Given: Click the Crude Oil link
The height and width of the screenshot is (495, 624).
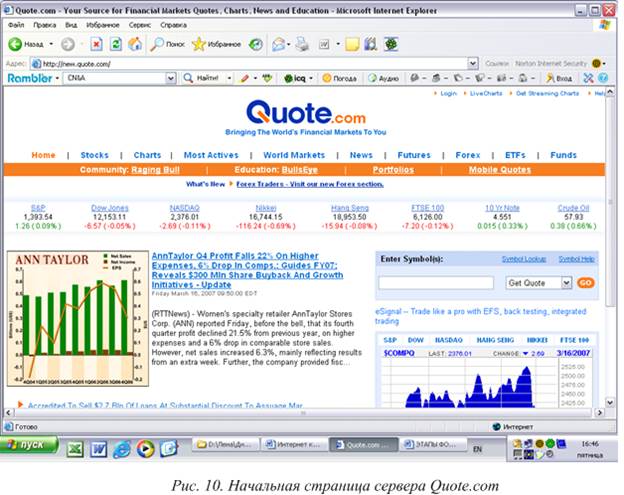Looking at the screenshot, I should click(x=573, y=208).
